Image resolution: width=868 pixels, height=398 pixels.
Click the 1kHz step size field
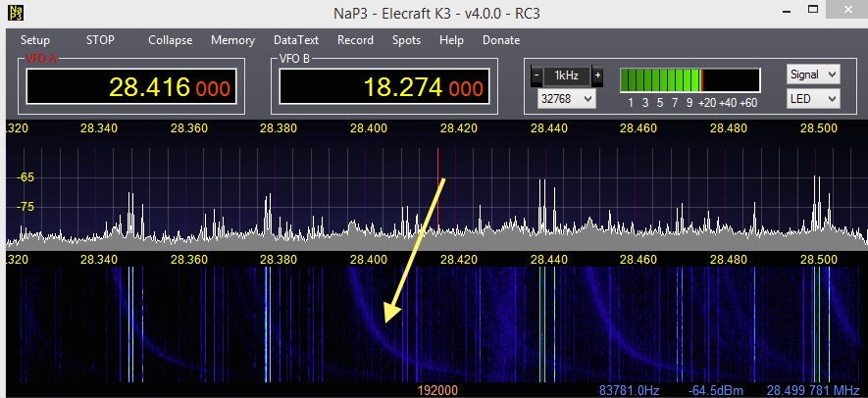[x=567, y=76]
